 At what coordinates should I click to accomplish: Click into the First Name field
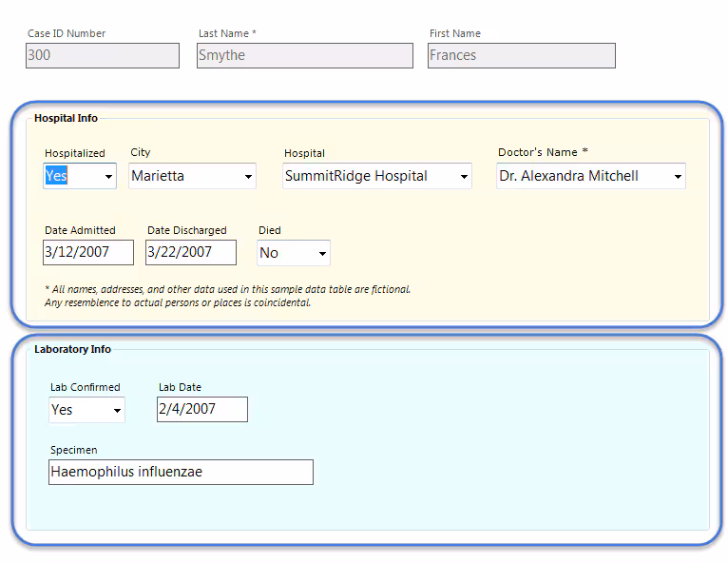click(521, 56)
